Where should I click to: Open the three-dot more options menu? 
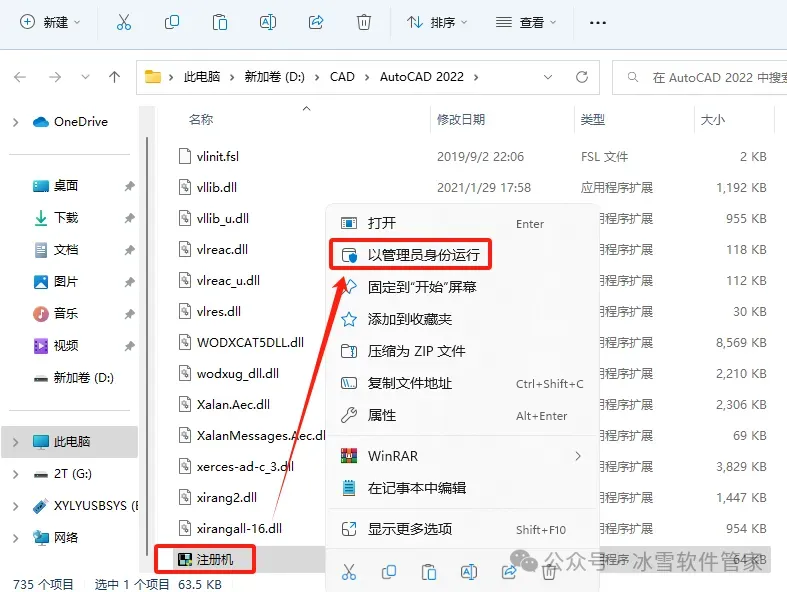[597, 23]
